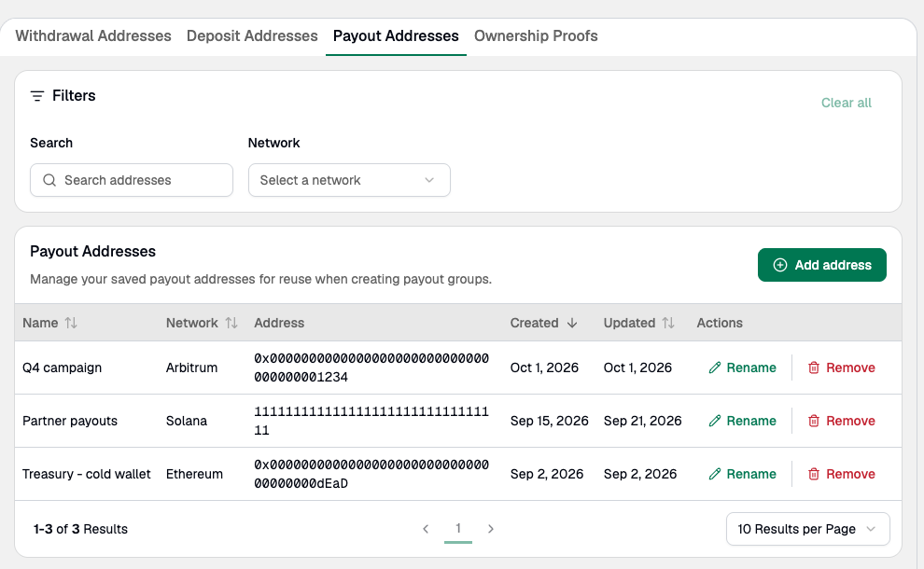924x569 pixels.
Task: Remove the Q4 campaign address
Action: (842, 368)
